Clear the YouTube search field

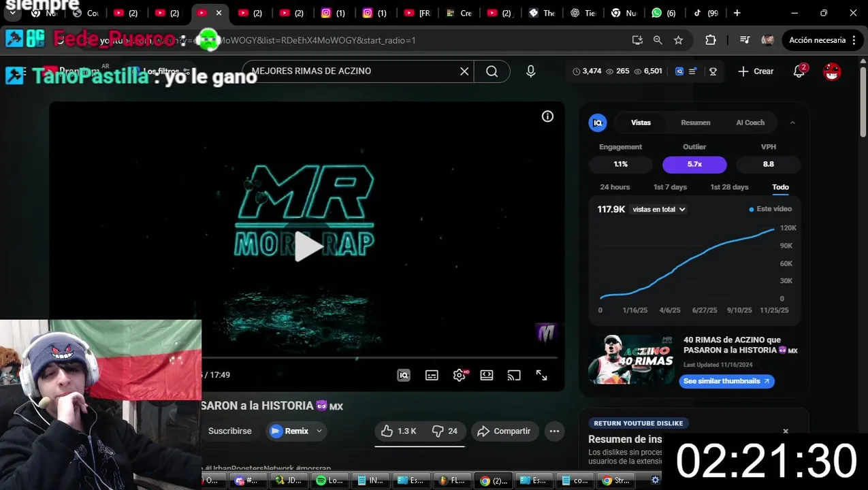coord(464,71)
